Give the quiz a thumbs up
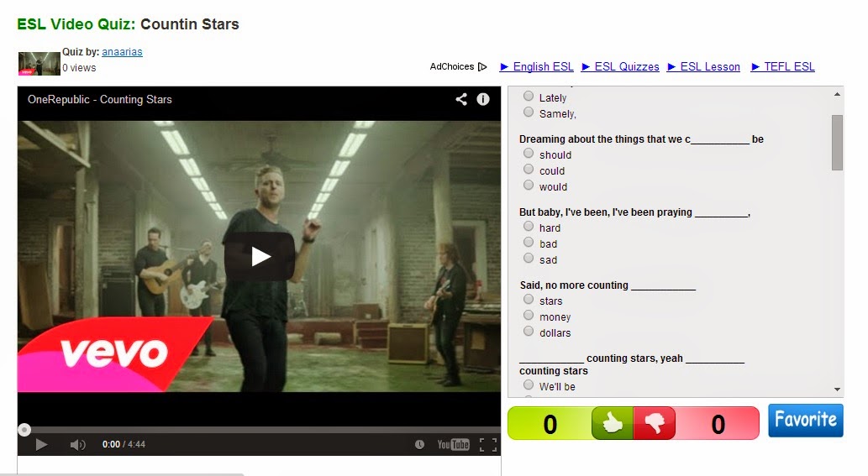 click(613, 423)
